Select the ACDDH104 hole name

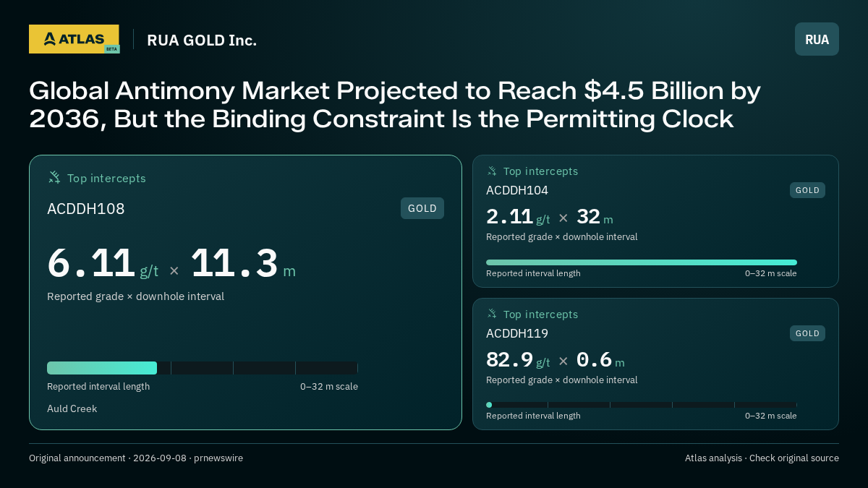pos(517,190)
